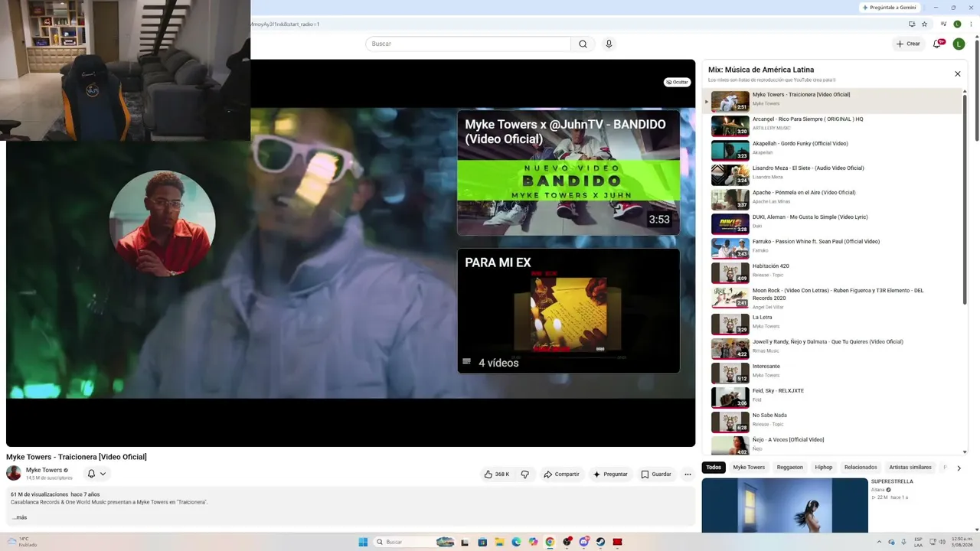
Task: Hide the end screen suggestions with Ocultar
Action: tap(677, 82)
